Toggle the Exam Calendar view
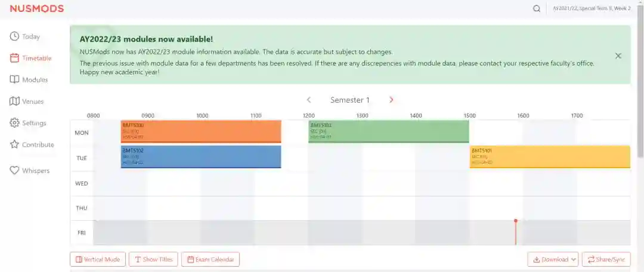 click(210, 259)
